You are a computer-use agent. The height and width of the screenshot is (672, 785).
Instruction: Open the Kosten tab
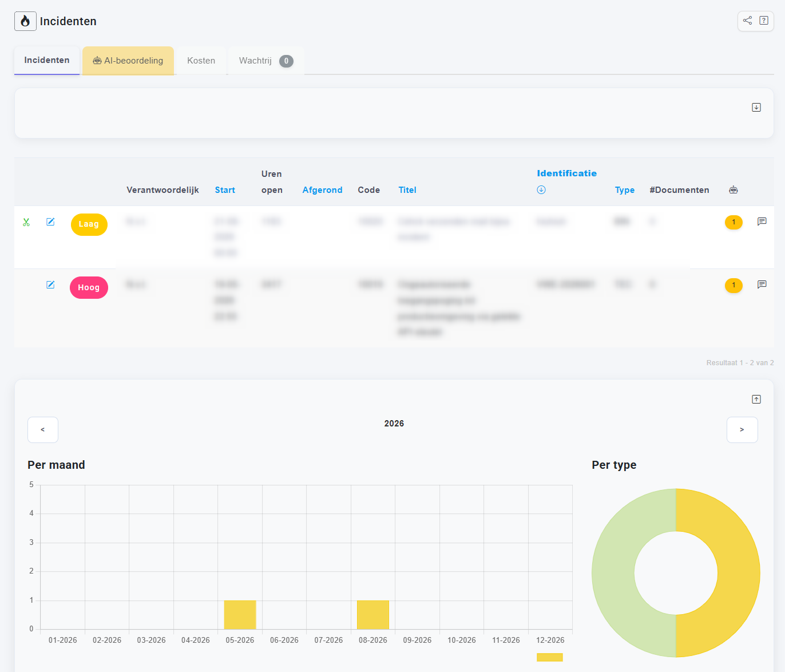point(201,61)
